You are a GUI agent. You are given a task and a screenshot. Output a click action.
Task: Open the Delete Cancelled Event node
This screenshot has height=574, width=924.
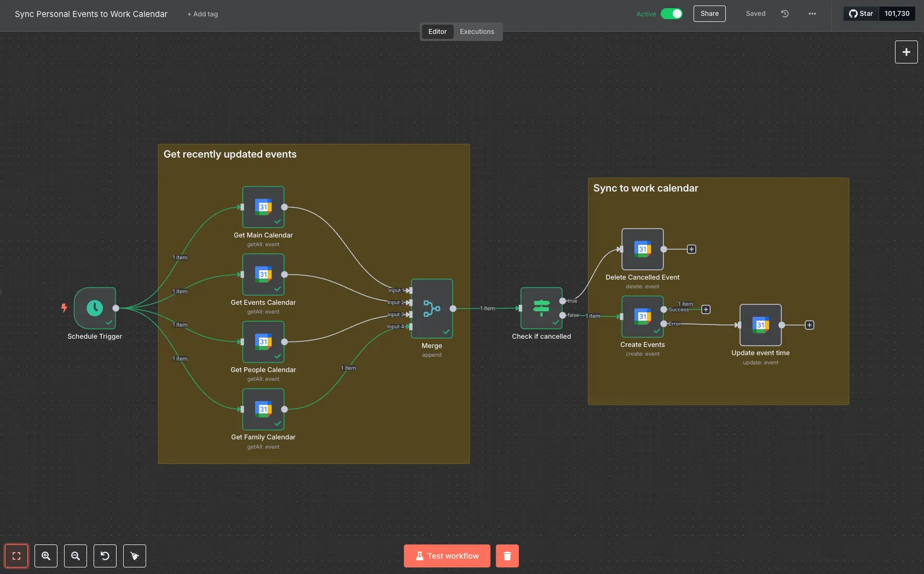643,249
